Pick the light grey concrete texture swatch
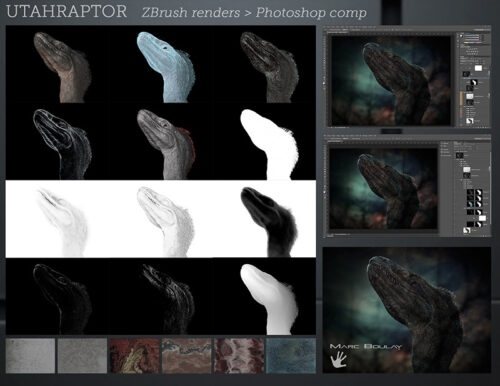 click(x=30, y=356)
